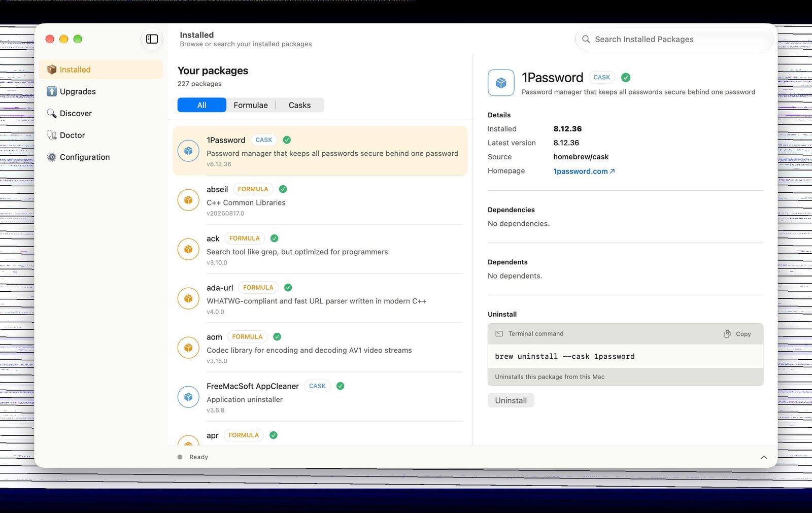The height and width of the screenshot is (513, 812).
Task: Select the All filter tab
Action: (201, 105)
